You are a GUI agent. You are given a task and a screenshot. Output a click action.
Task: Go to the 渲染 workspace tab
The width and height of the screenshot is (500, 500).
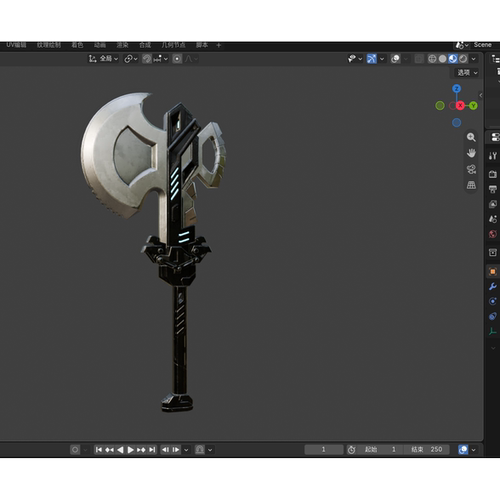point(122,45)
